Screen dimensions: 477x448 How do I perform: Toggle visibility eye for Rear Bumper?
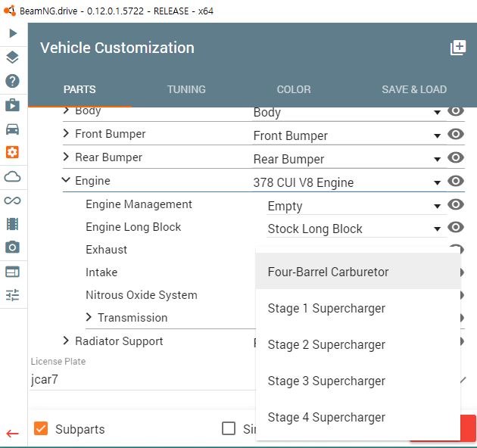[456, 157]
